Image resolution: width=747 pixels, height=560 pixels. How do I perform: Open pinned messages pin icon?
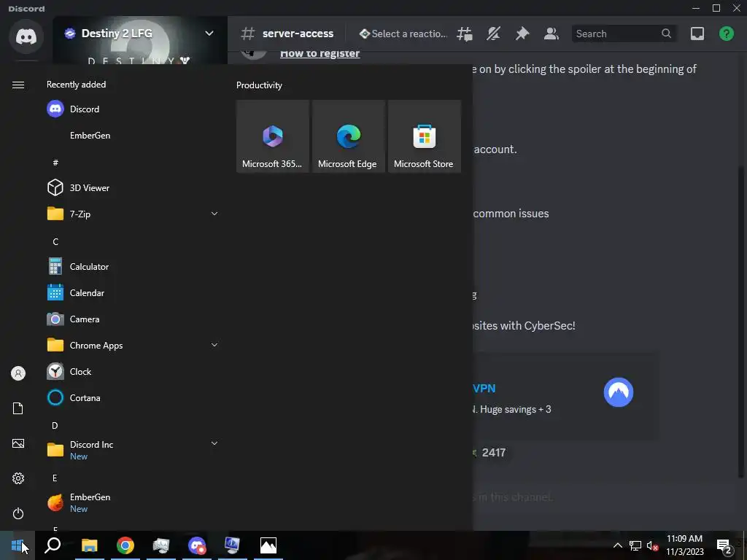click(x=522, y=34)
